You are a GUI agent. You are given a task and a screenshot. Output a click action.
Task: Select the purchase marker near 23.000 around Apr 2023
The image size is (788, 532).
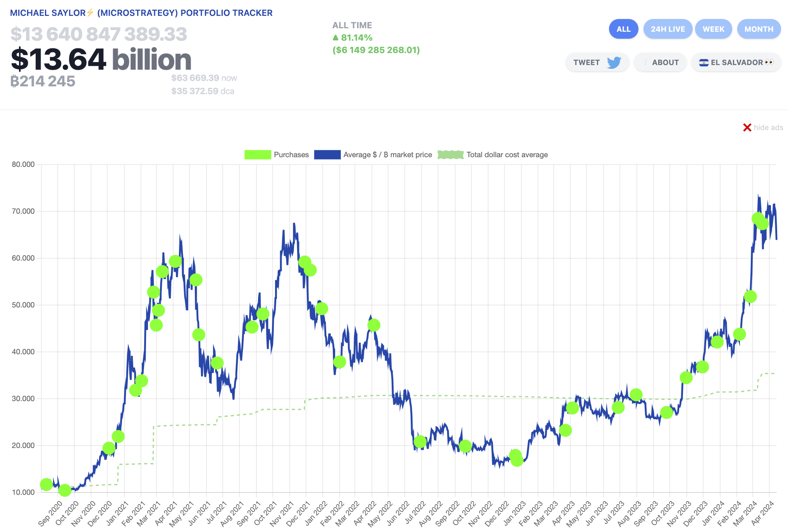coord(565,430)
